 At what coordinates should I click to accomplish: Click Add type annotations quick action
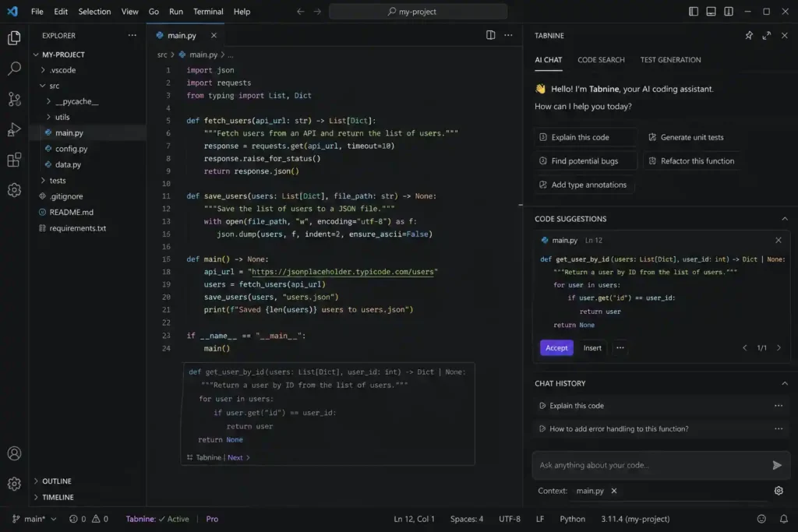coord(584,185)
